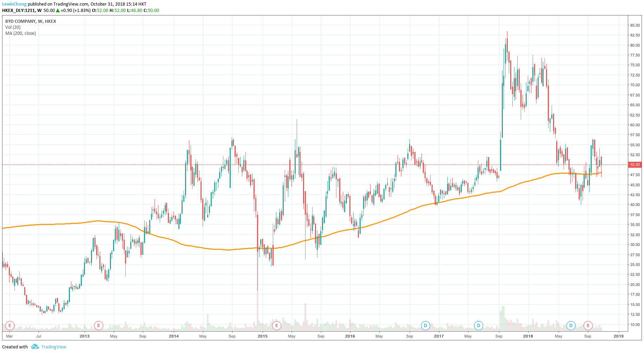Click the 60.00 price axis label
The image size is (644, 353).
635,125
